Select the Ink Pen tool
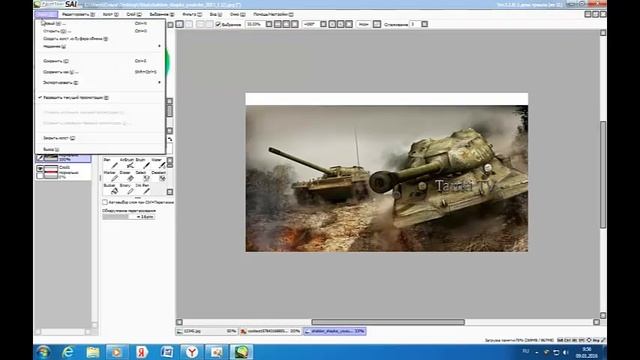 [x=143, y=189]
